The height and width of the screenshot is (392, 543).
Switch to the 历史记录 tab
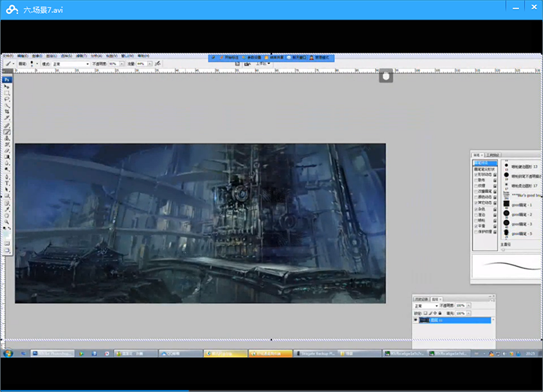pos(421,299)
